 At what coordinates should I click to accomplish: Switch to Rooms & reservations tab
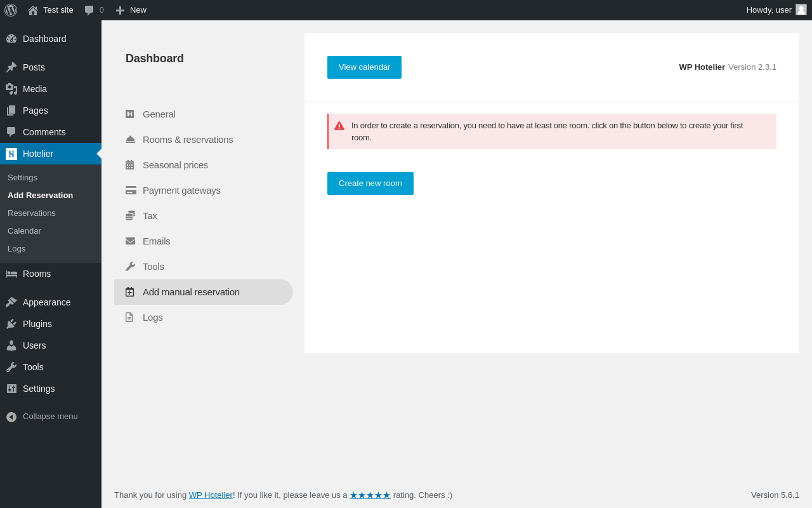188,140
